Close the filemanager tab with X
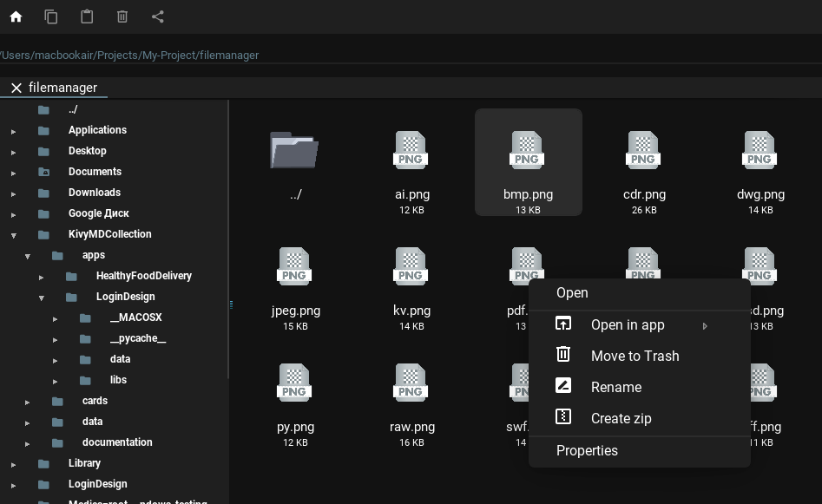The height and width of the screenshot is (504, 822). (x=16, y=88)
